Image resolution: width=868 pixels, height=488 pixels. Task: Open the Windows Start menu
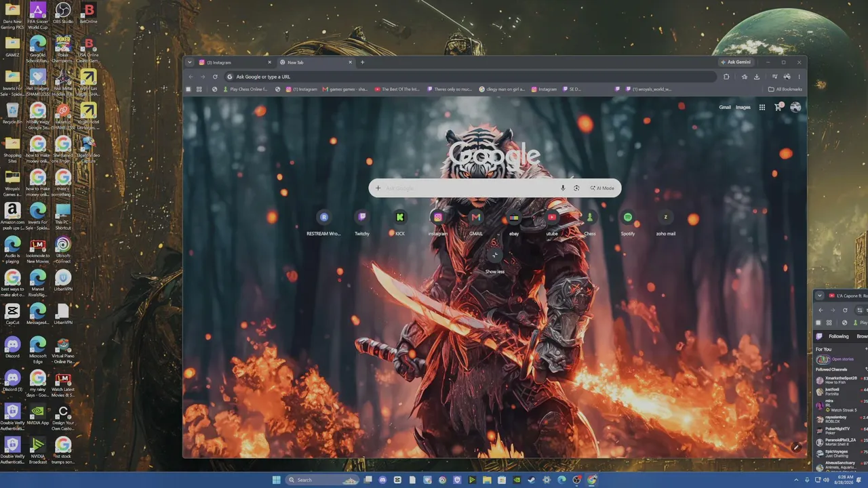(277, 480)
